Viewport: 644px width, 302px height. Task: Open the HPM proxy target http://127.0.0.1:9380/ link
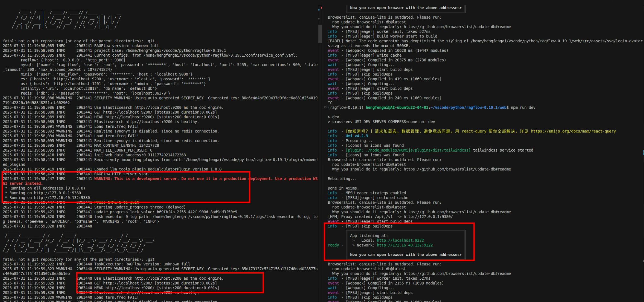tap(428, 217)
